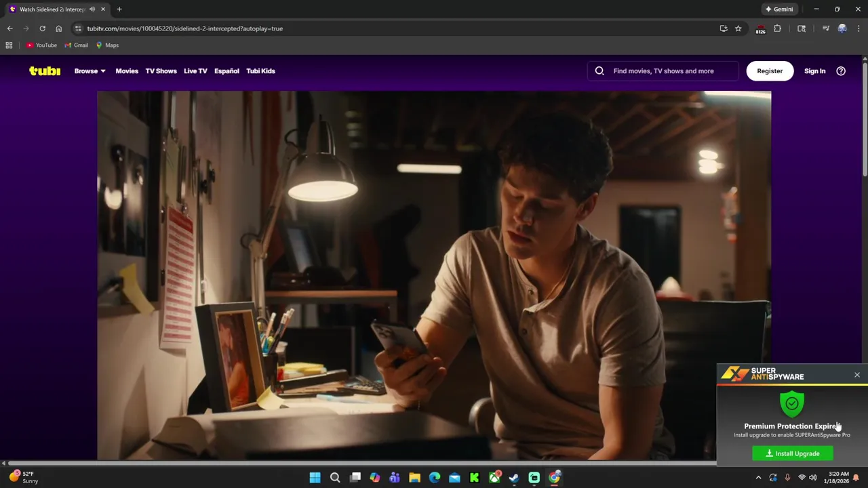Open the media controls icon in Chrome
This screenshot has height=488, width=868.
coord(825,28)
